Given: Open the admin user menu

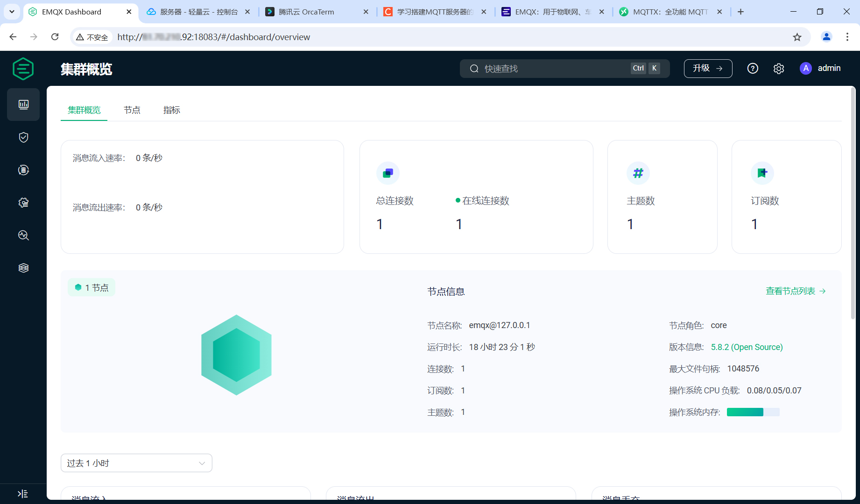Looking at the screenshot, I should (820, 69).
